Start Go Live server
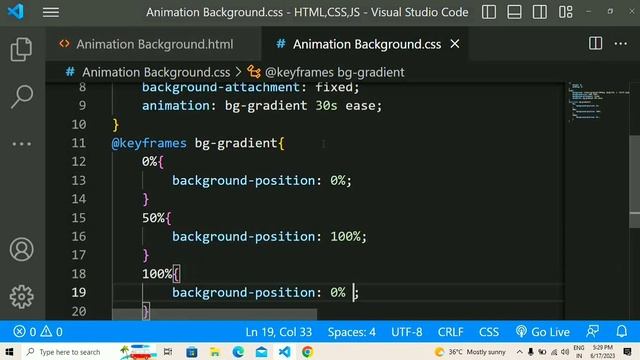The width and height of the screenshot is (640, 360). pyautogui.click(x=542, y=332)
